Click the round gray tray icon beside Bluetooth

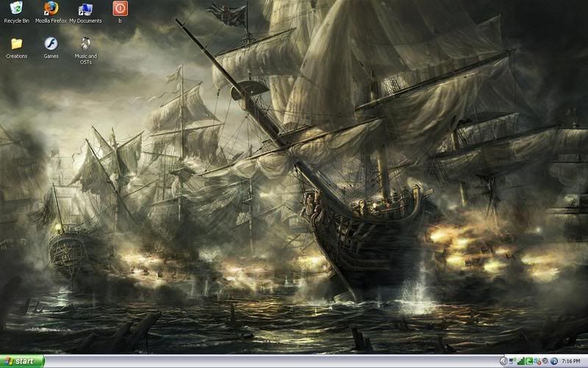click(545, 361)
